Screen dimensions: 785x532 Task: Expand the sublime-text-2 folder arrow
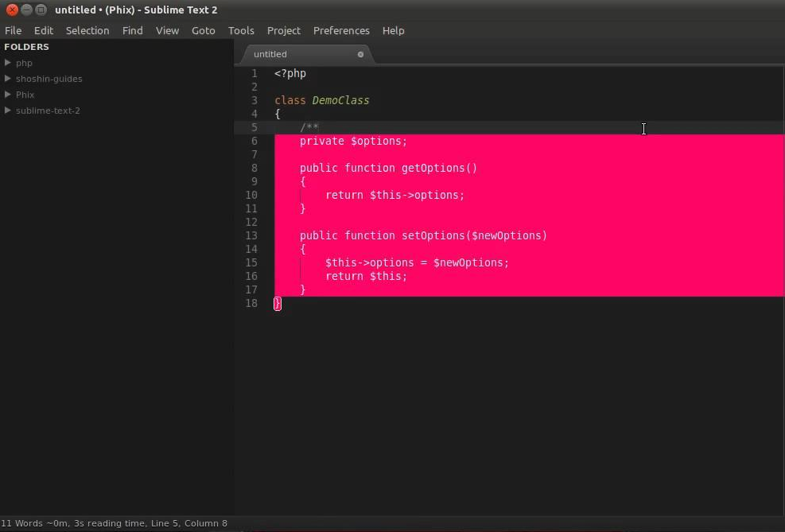7,110
